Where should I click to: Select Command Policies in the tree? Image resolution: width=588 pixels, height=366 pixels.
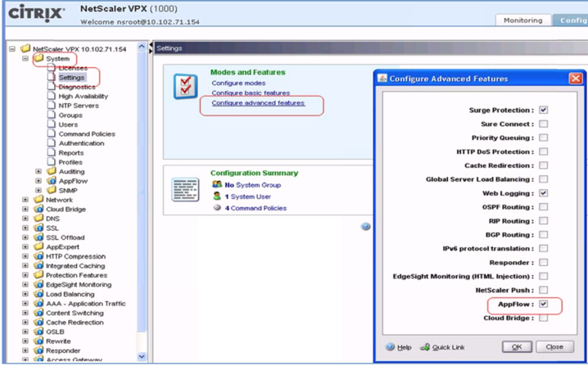(87, 134)
